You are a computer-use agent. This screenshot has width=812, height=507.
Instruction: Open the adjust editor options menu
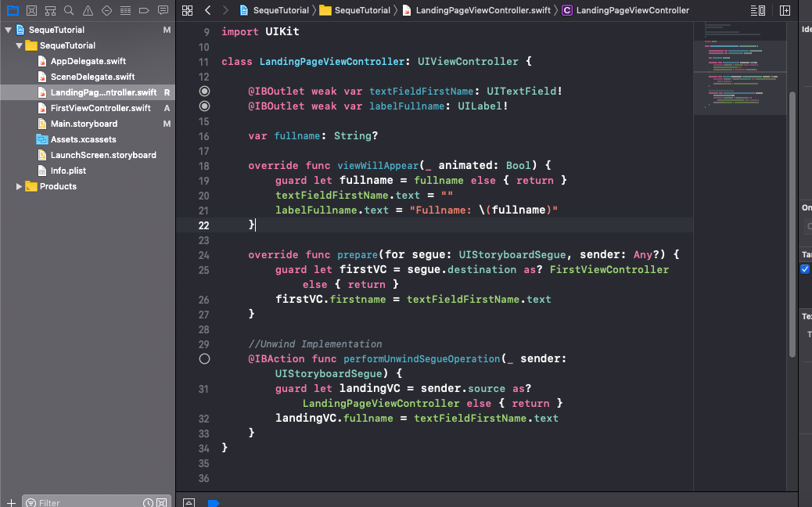(x=756, y=10)
